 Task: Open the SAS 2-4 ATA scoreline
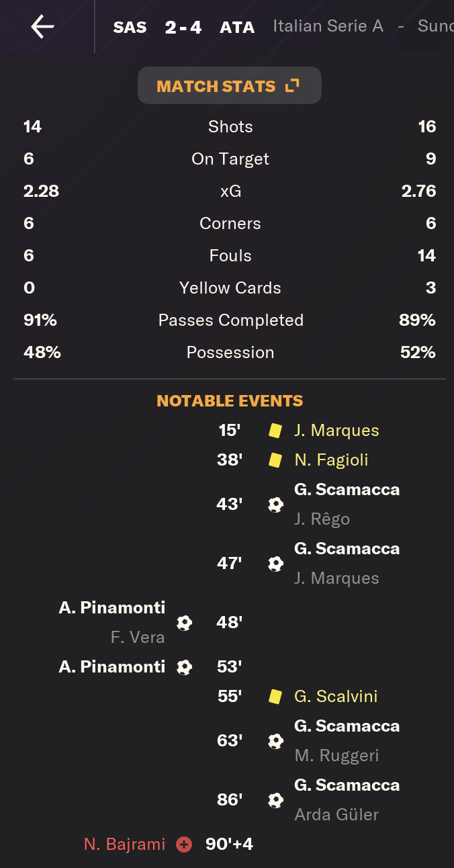click(x=183, y=28)
